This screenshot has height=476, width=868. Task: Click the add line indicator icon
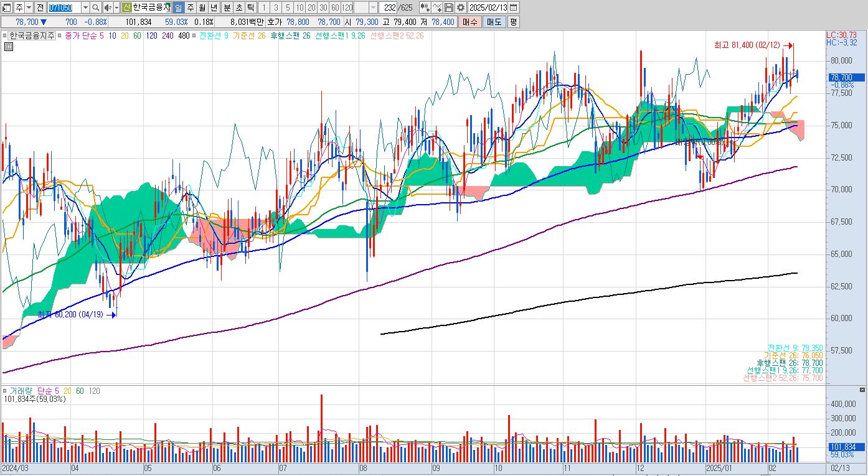coord(436,7)
